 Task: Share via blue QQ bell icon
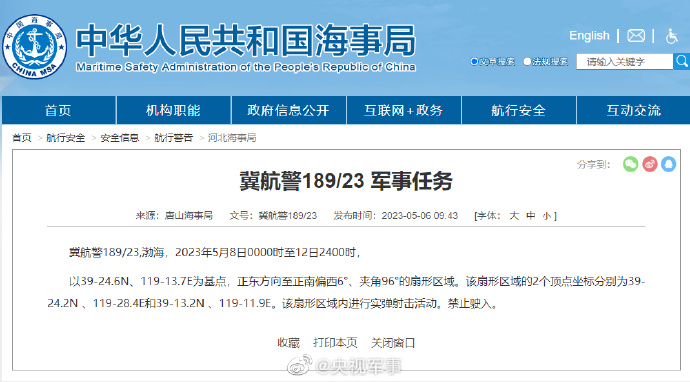pyautogui.click(x=668, y=164)
